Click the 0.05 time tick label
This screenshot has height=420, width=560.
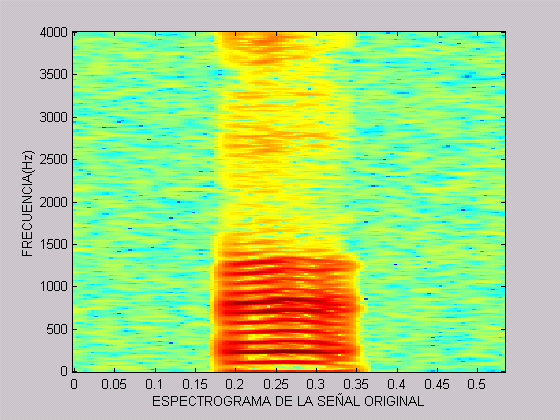point(114,384)
